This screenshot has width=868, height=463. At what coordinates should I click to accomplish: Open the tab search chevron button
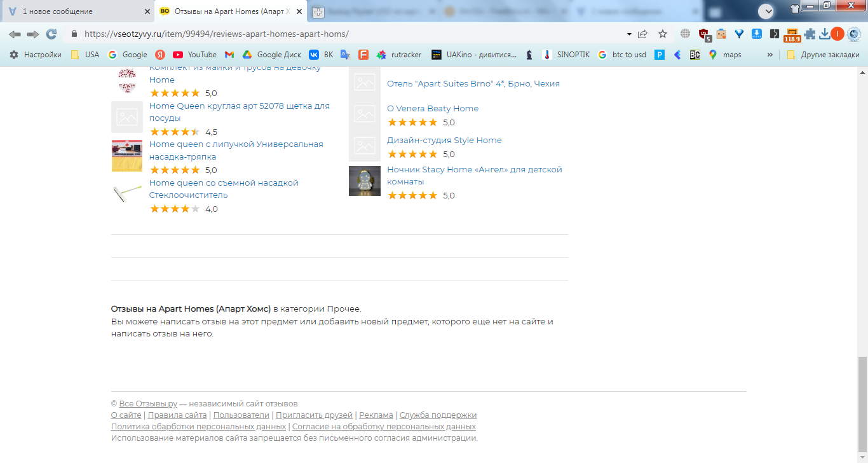coord(766,11)
